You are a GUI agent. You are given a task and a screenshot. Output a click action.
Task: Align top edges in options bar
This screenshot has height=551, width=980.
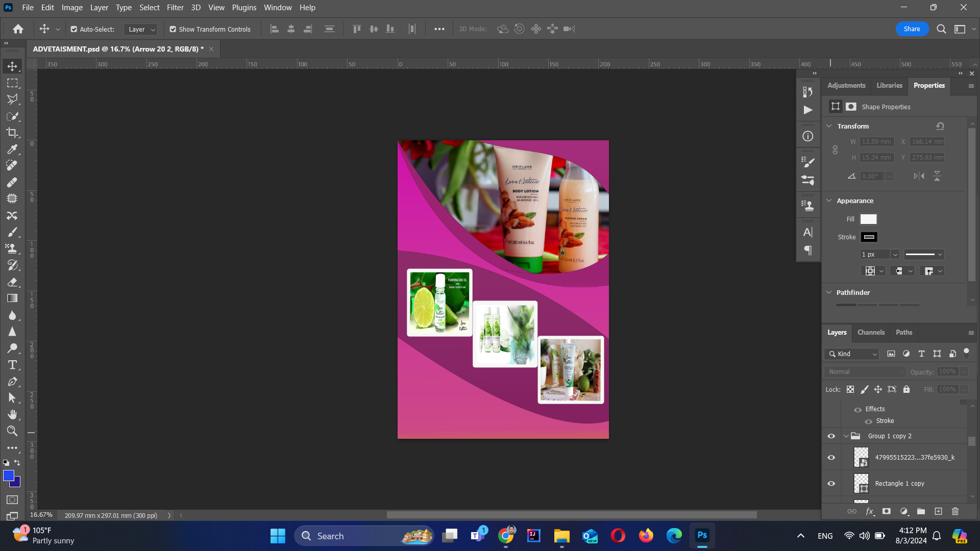click(x=357, y=29)
